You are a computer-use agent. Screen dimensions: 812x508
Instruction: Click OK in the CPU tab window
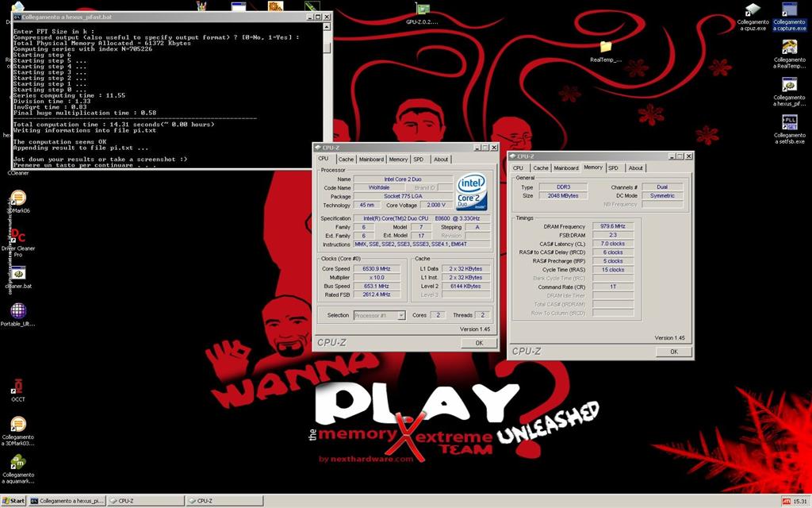pyautogui.click(x=479, y=343)
